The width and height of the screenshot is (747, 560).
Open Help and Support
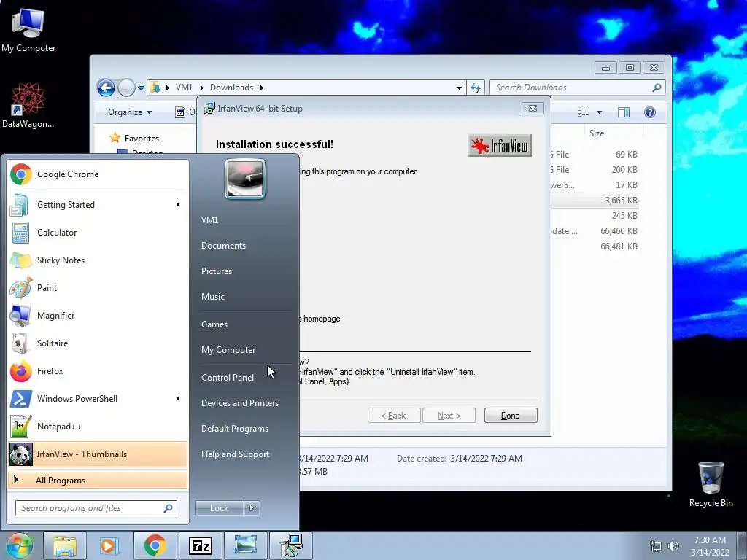[x=236, y=454]
